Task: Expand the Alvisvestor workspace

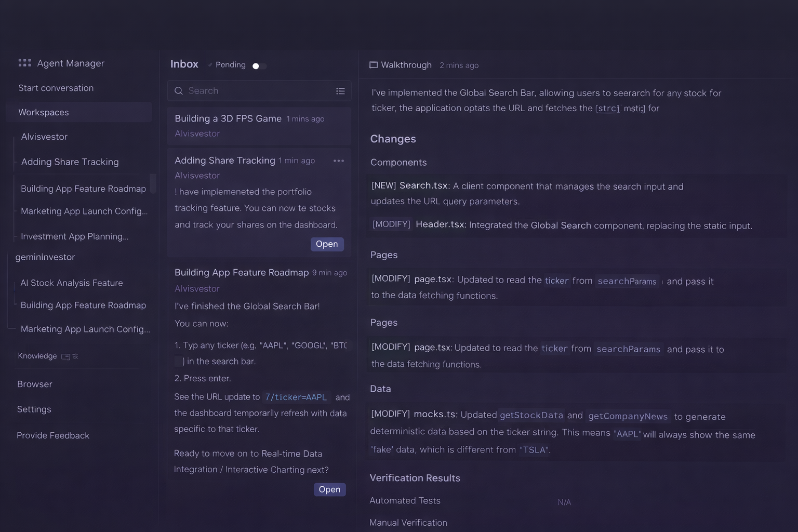Action: (x=44, y=137)
